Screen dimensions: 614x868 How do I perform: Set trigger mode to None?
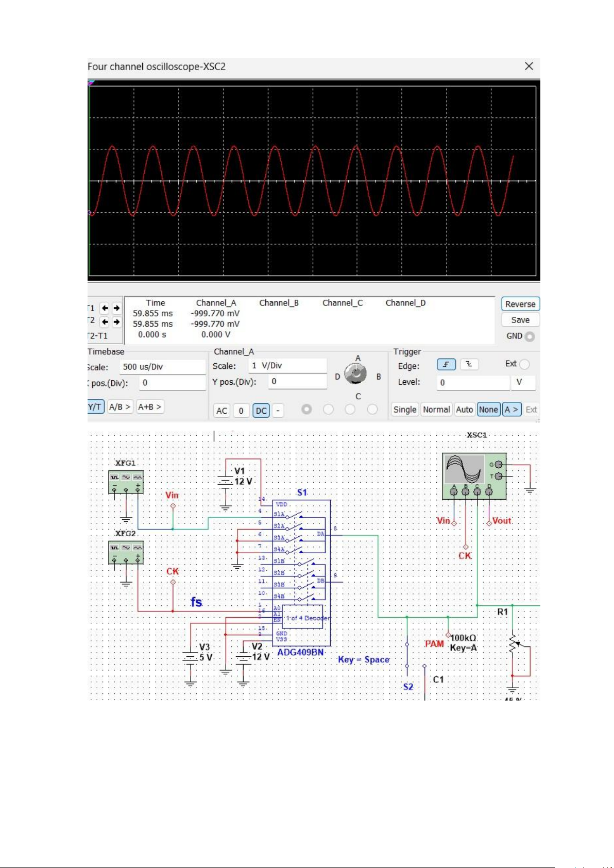click(x=488, y=410)
